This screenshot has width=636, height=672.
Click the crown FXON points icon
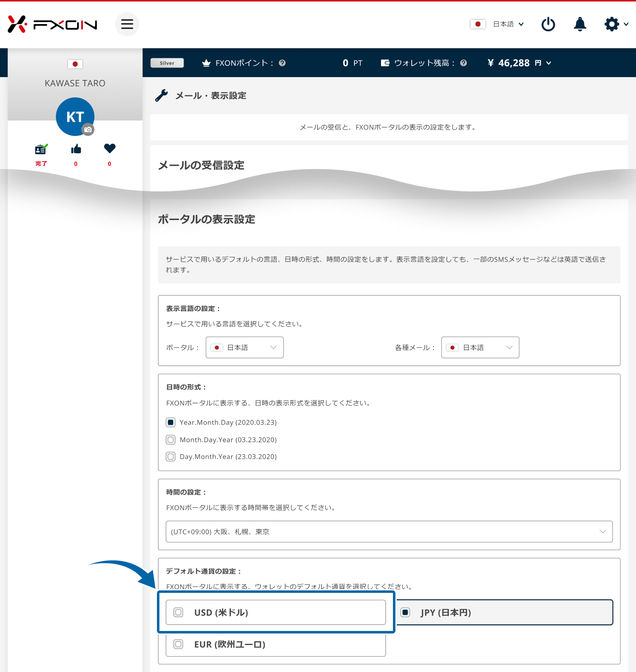tap(206, 63)
